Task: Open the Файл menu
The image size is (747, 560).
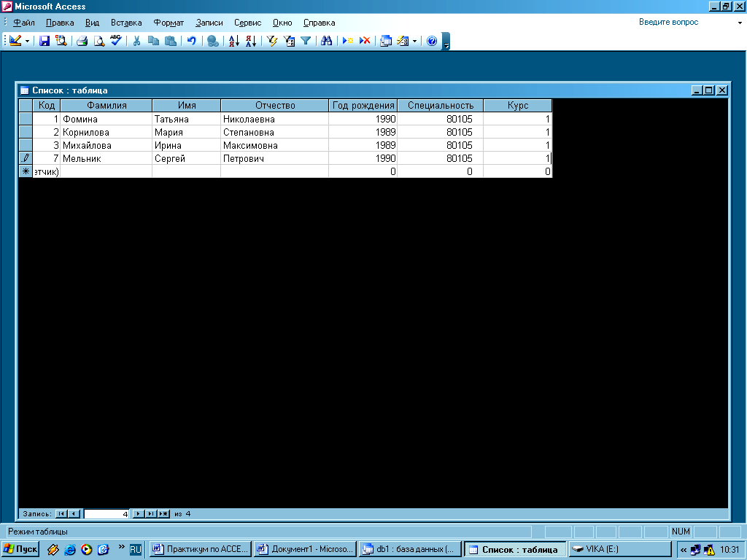Action: pos(24,23)
